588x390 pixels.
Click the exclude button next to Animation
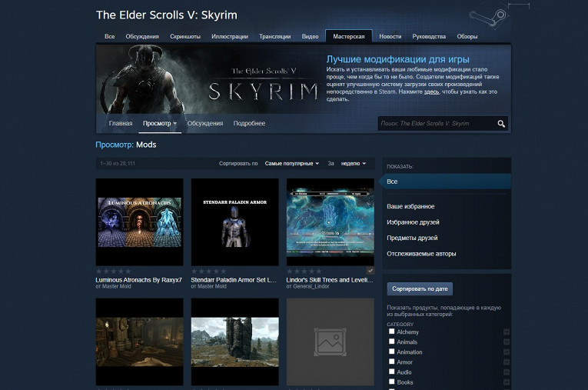coord(507,352)
